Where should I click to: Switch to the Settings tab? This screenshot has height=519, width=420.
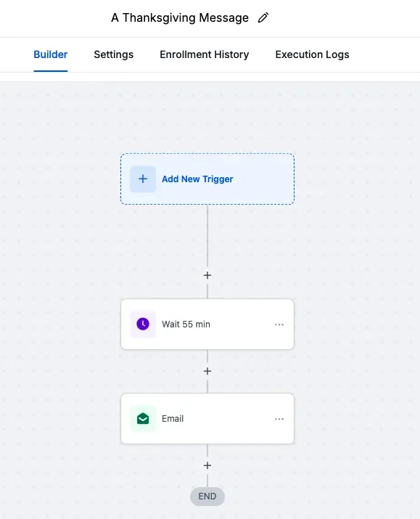coord(113,54)
